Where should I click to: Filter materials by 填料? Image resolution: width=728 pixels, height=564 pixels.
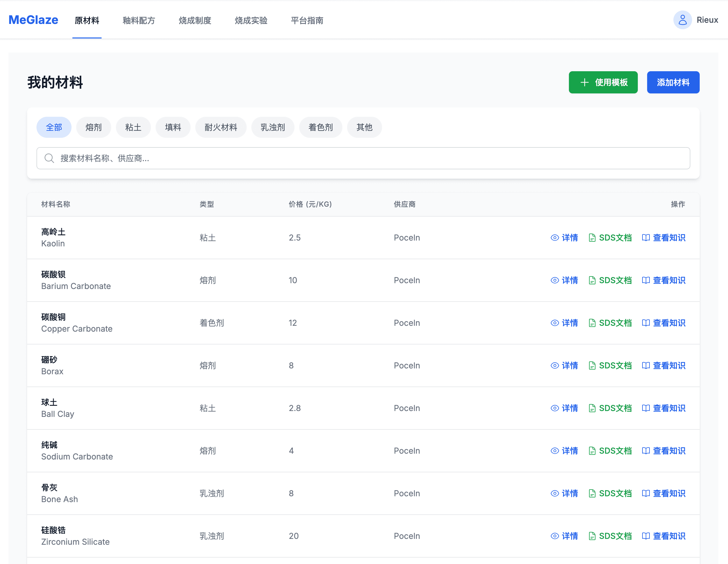coord(173,127)
